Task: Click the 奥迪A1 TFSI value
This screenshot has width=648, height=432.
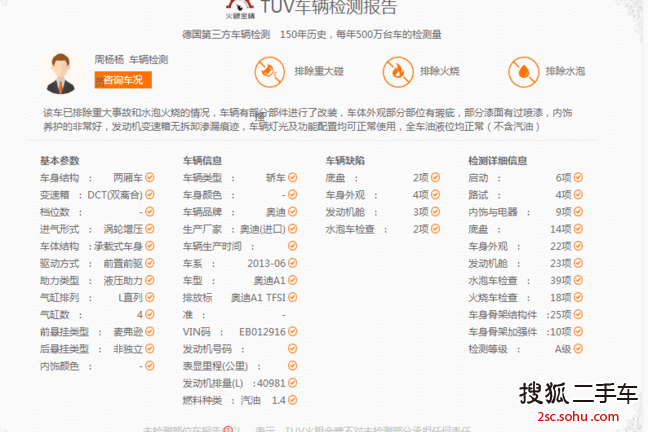Action: coord(258,298)
